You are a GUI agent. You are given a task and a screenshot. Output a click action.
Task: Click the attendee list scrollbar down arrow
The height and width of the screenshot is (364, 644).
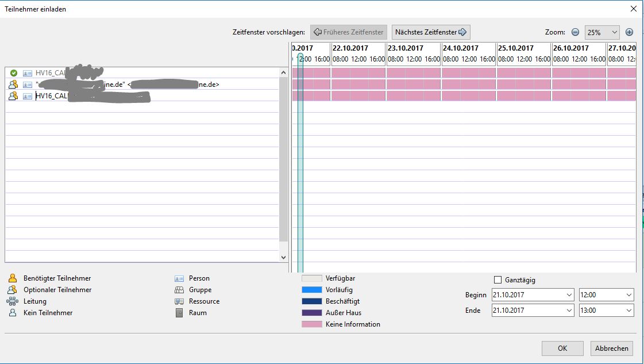tap(283, 256)
